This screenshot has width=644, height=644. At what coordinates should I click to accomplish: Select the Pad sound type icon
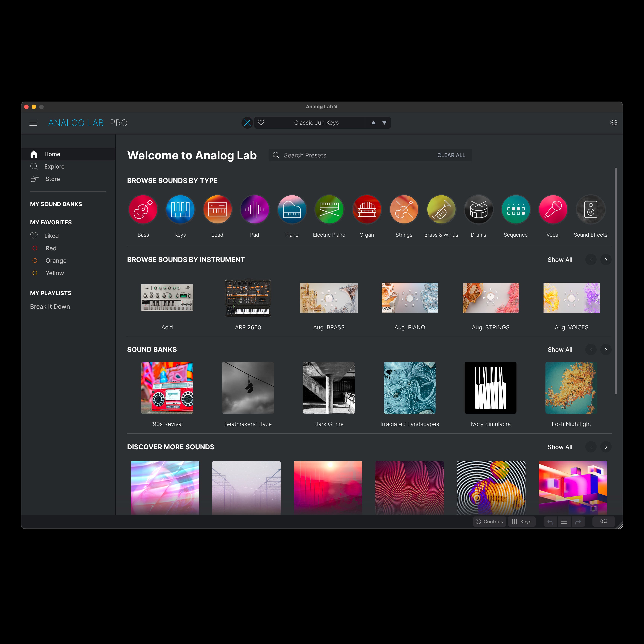click(255, 209)
